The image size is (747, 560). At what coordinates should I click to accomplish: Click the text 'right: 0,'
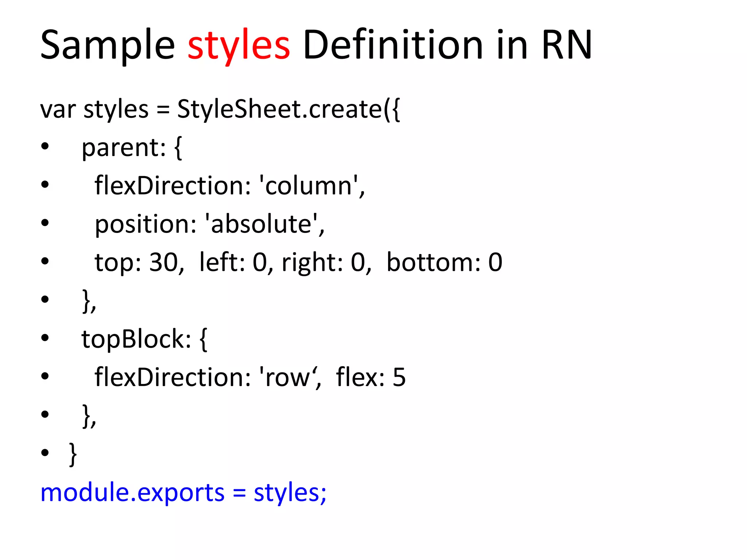pyautogui.click(x=327, y=262)
